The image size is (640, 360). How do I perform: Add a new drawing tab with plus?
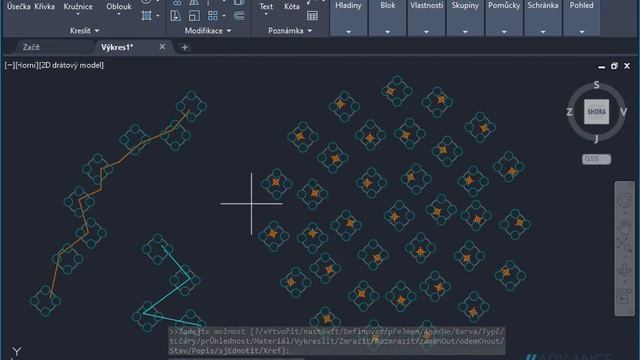click(x=184, y=47)
